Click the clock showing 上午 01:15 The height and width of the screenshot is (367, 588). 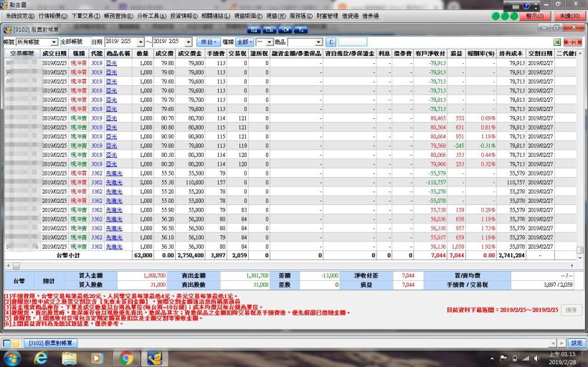coord(562,354)
